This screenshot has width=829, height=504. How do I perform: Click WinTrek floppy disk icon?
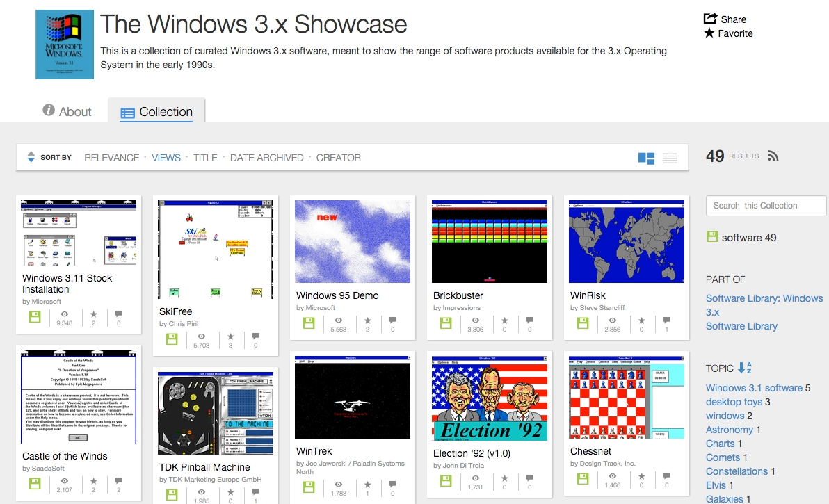coord(309,487)
